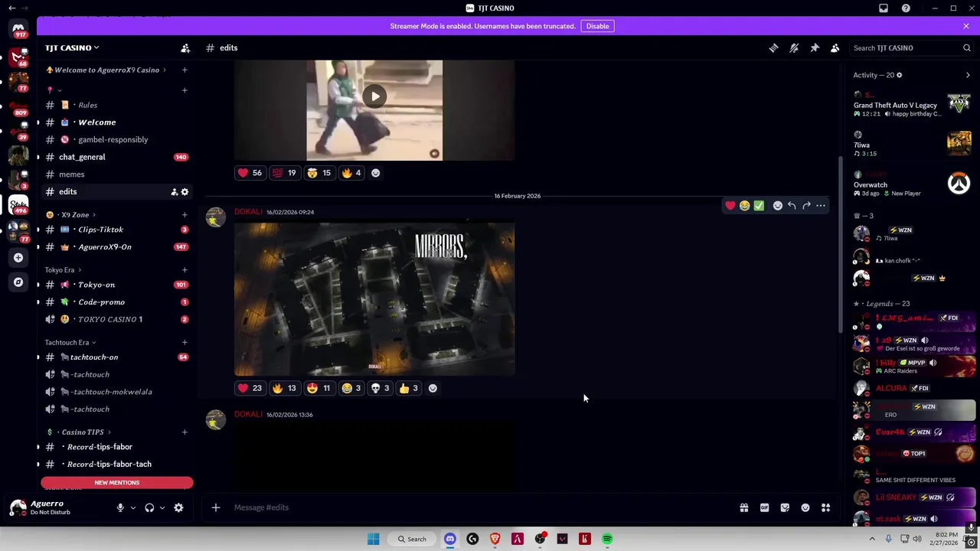Collapse the Tachtouch Era category
Screen dimensions: 980x551
[70, 342]
